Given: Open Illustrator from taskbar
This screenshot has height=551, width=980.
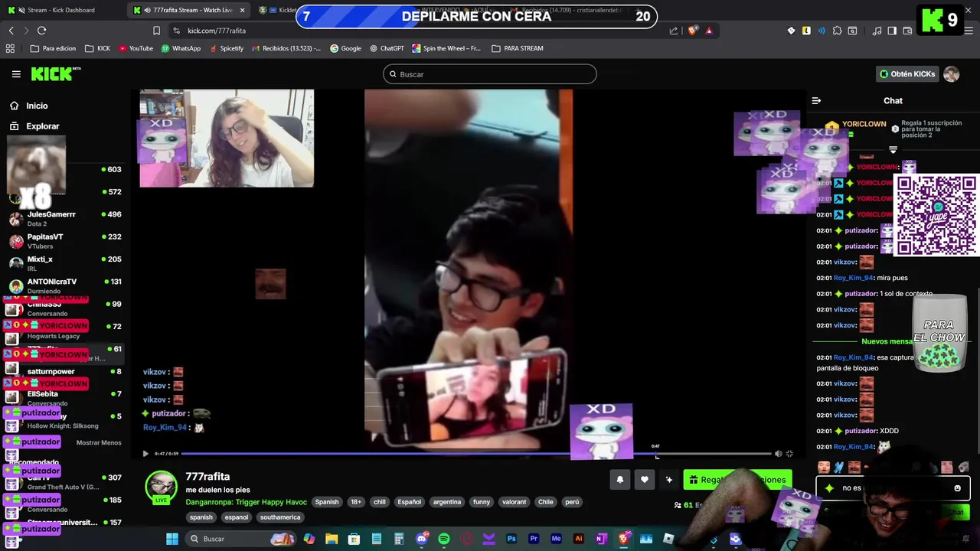Looking at the screenshot, I should pyautogui.click(x=579, y=539).
